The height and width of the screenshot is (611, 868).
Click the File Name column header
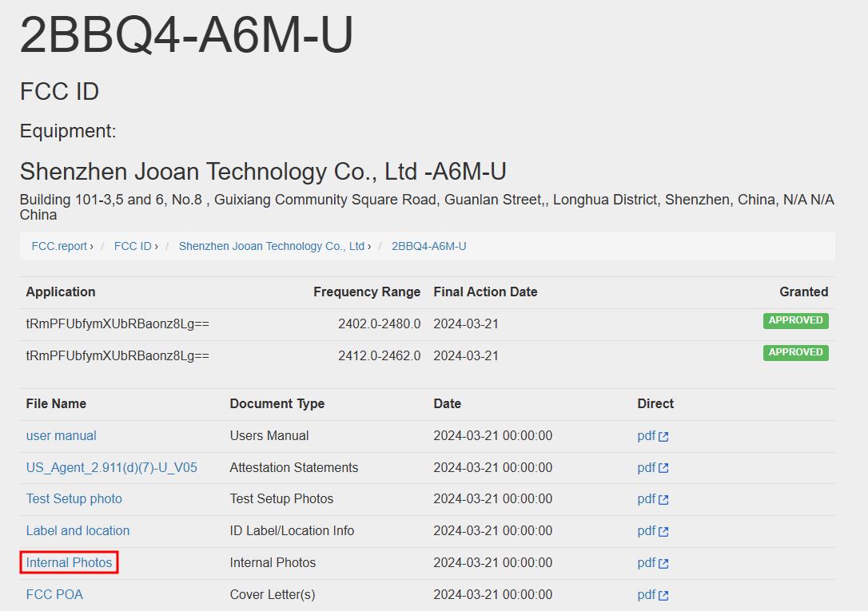click(x=56, y=403)
